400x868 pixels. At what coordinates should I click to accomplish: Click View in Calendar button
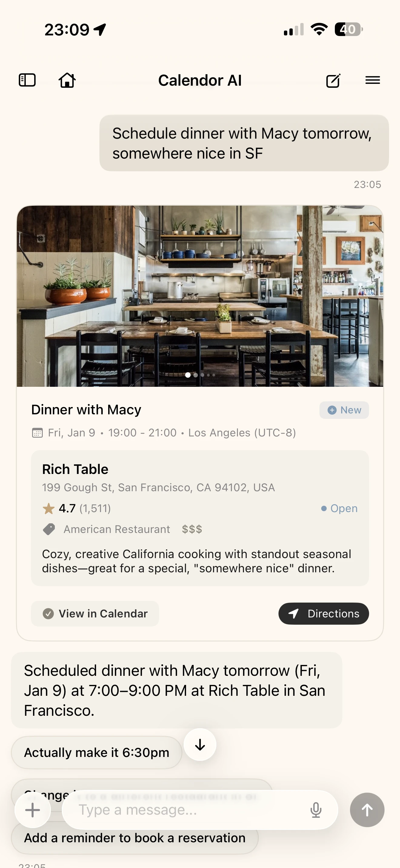(95, 613)
